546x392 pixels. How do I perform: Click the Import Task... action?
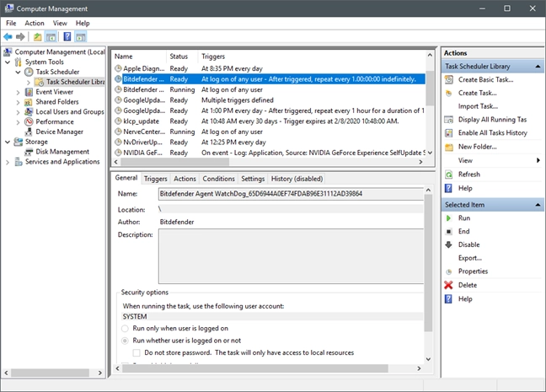(x=478, y=106)
